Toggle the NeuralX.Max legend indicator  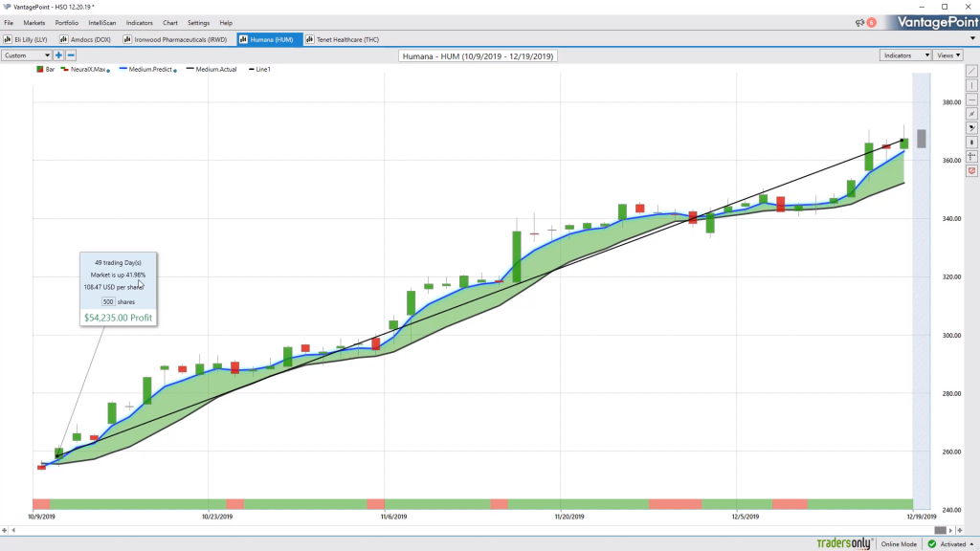(85, 69)
